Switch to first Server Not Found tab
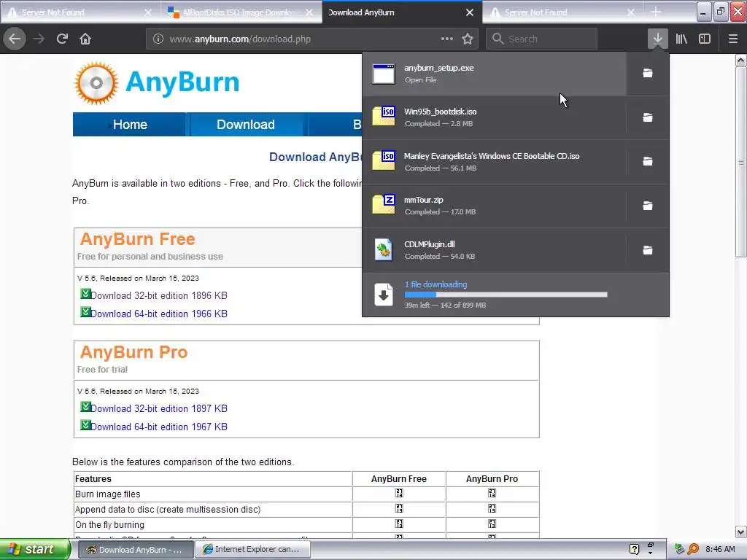The width and height of the screenshot is (747, 560). coord(80,12)
